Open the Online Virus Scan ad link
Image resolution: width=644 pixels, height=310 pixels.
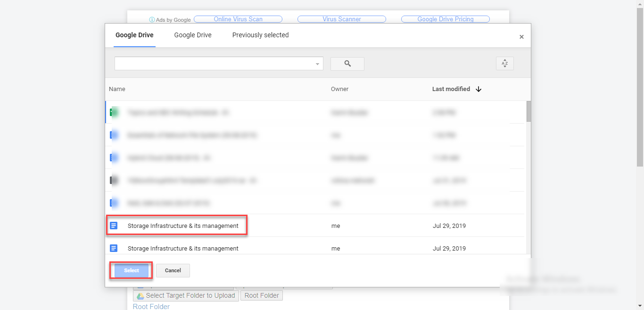(x=238, y=19)
